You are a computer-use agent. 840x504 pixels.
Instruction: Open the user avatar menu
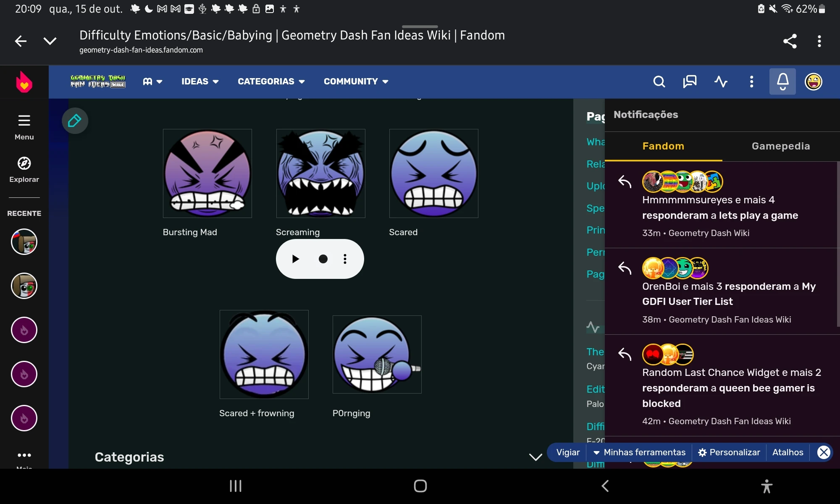[x=813, y=81]
